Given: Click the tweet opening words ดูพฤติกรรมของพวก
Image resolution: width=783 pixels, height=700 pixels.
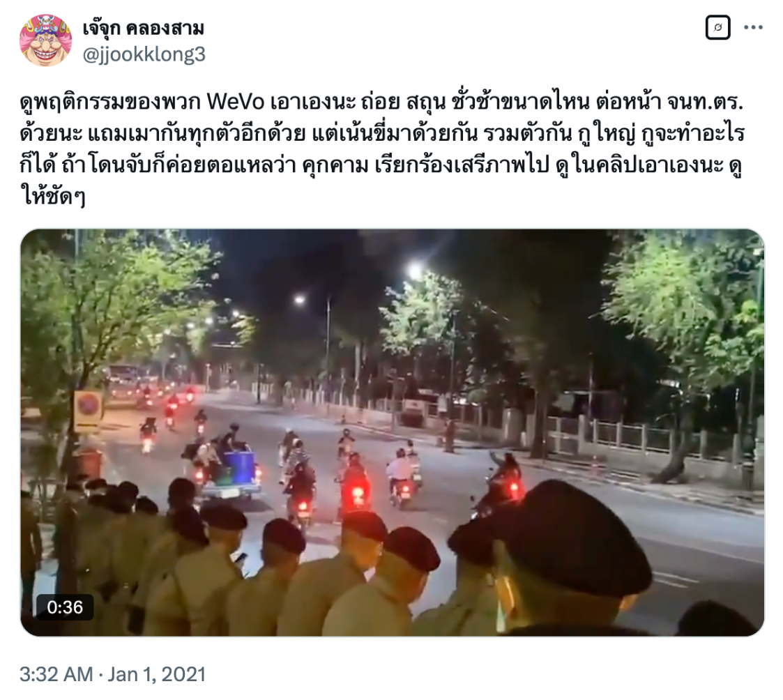Looking at the screenshot, I should [x=110, y=102].
